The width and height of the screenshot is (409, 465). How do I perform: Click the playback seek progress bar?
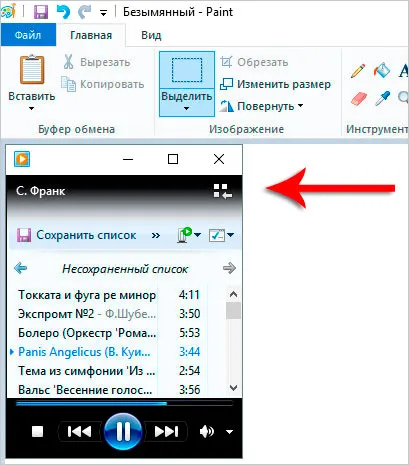[124, 404]
